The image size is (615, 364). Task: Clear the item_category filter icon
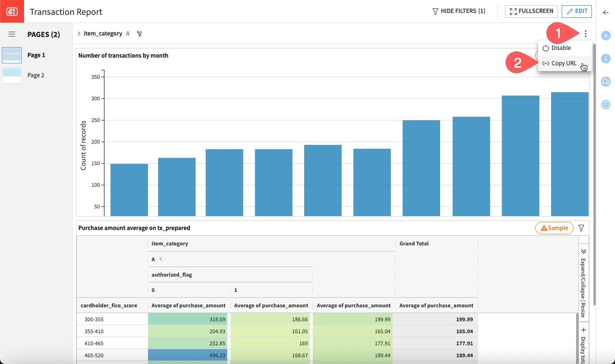coord(138,34)
